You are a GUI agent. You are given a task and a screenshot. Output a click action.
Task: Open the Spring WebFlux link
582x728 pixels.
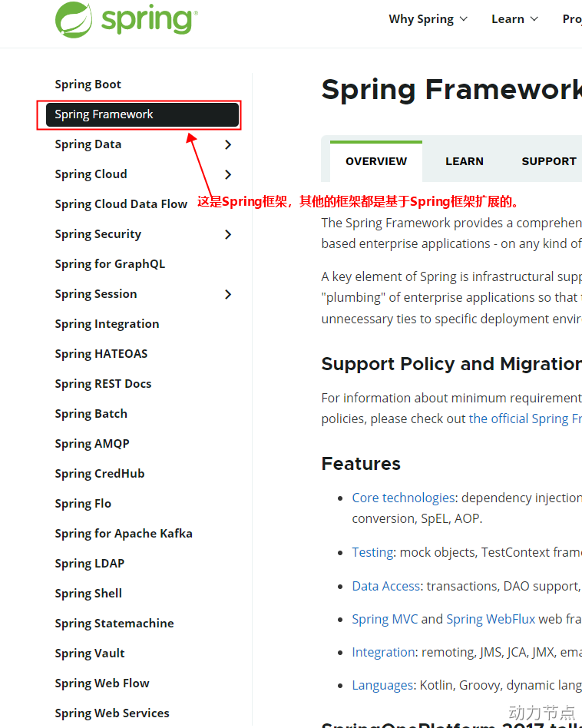tap(491, 620)
